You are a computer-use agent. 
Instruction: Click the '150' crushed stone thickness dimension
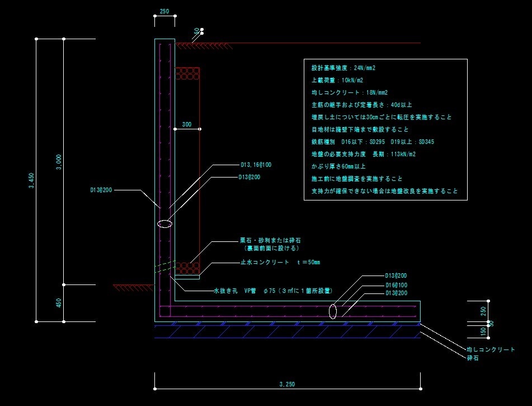[x=483, y=332]
